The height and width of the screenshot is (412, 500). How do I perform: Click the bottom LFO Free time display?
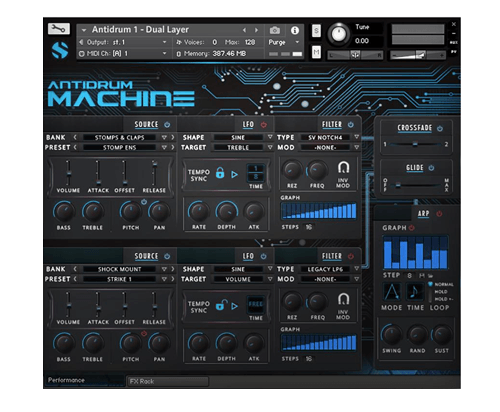pyautogui.click(x=256, y=304)
